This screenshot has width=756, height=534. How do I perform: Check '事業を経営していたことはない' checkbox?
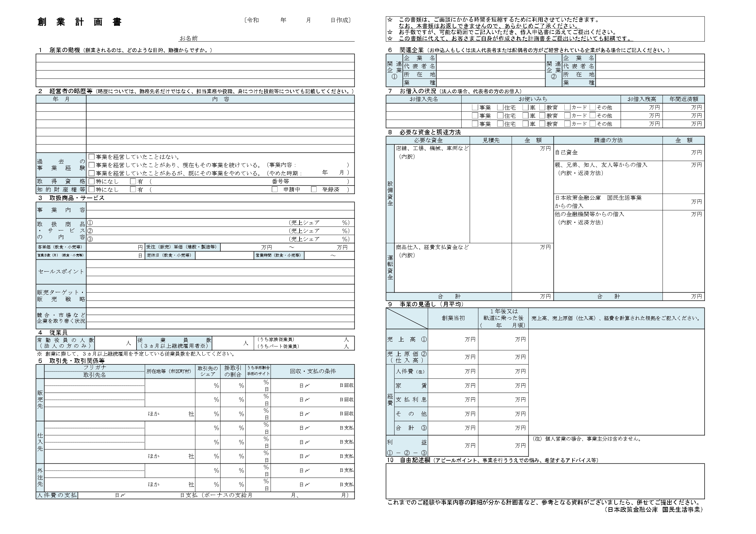tap(91, 157)
